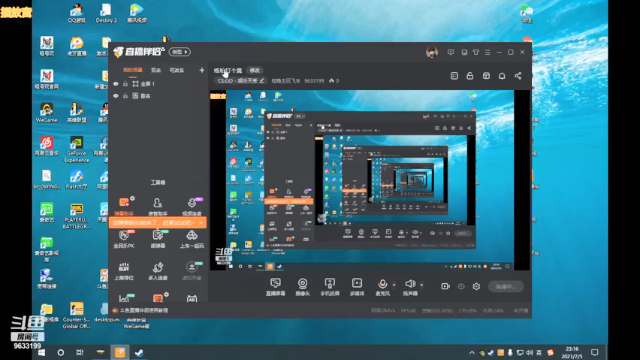This screenshot has height=360, width=640.
Task: Add a 手机投屏 phone cast source
Action: pos(329,287)
